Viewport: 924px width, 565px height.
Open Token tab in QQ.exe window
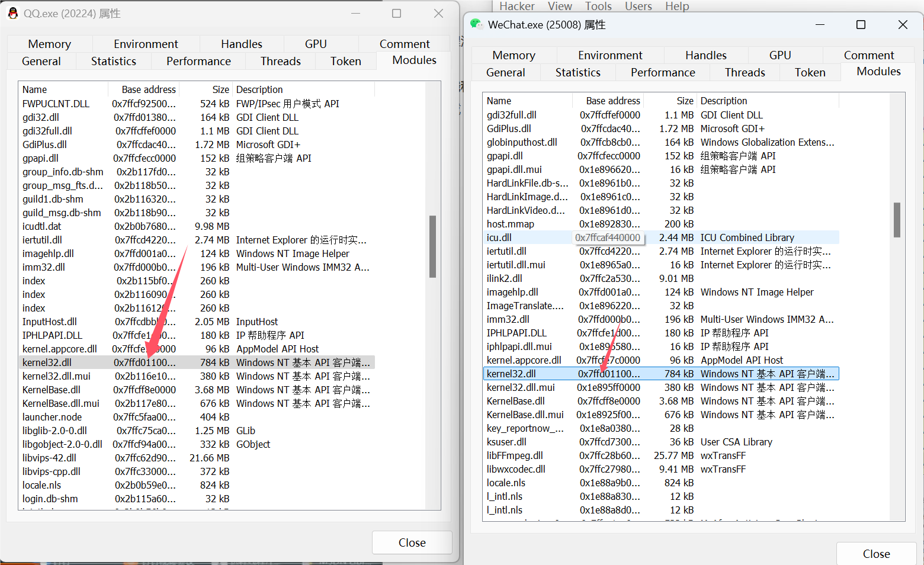[x=346, y=61]
